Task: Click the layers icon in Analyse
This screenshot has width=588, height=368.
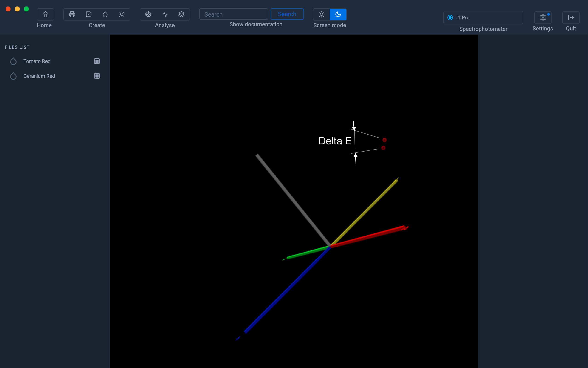Action: coord(181,14)
